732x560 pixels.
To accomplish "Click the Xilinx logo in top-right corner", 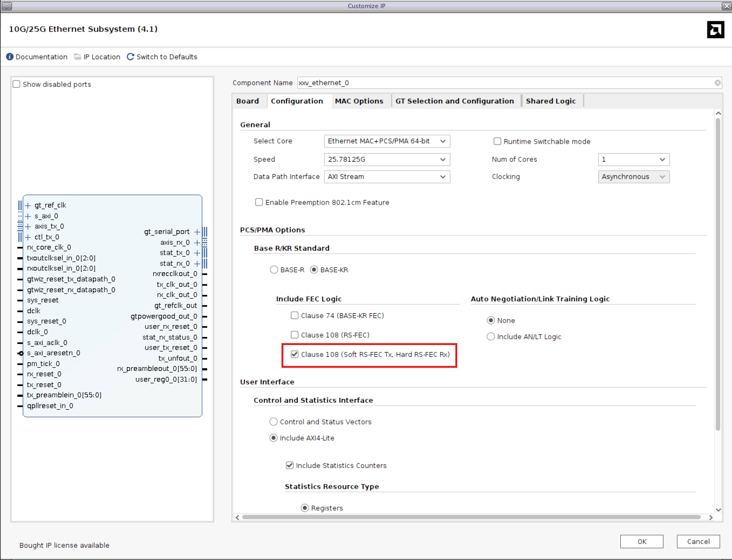I will point(715,29).
